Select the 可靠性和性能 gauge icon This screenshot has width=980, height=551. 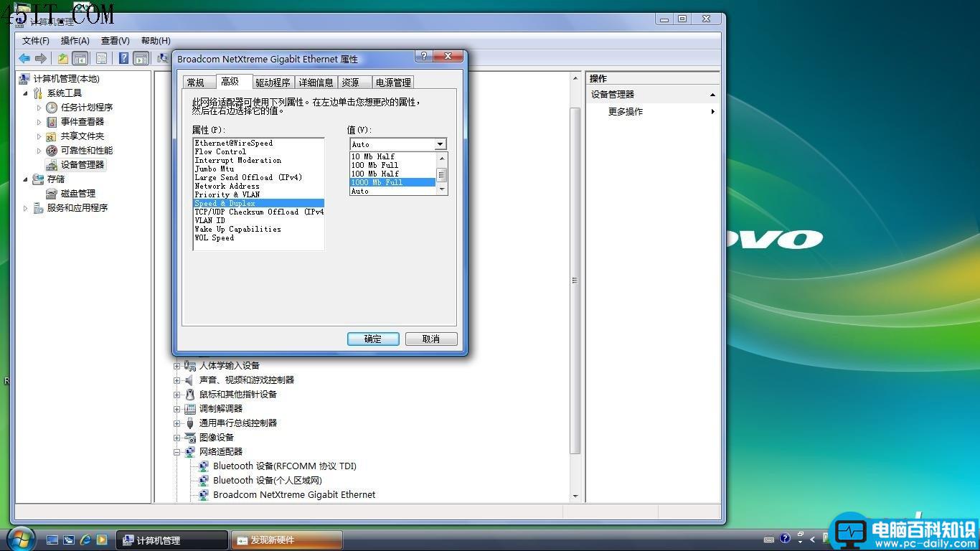point(52,150)
